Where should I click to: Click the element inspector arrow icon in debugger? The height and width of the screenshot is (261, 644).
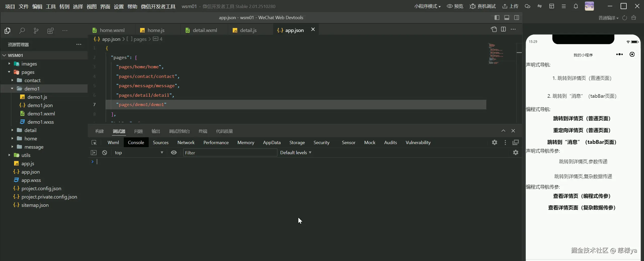(x=94, y=143)
